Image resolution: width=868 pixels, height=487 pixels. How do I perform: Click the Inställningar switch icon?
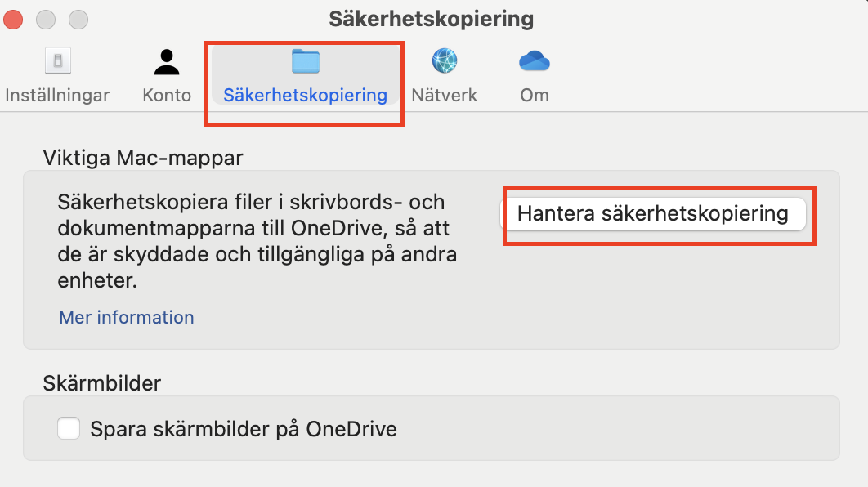(x=57, y=61)
